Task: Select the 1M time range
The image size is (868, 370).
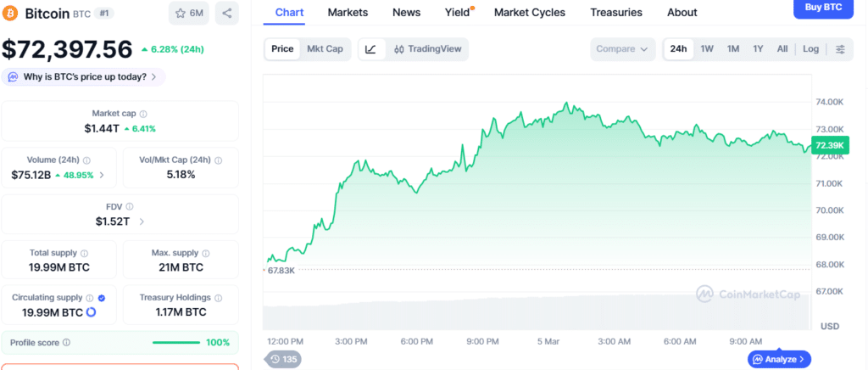Action: click(733, 48)
